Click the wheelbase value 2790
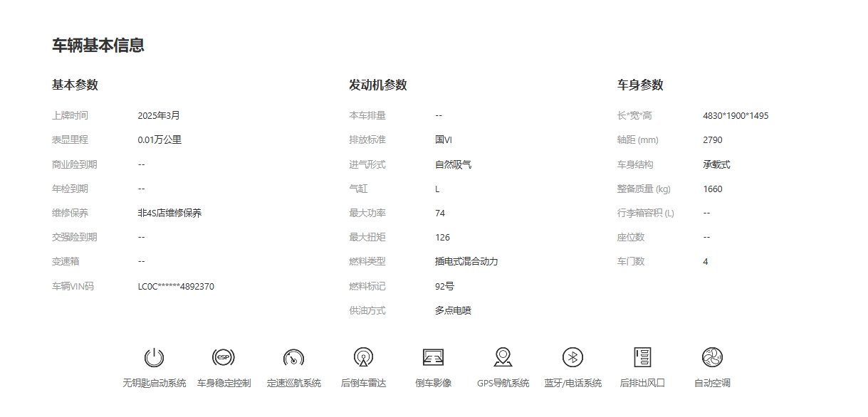The height and width of the screenshot is (417, 868). tap(712, 140)
